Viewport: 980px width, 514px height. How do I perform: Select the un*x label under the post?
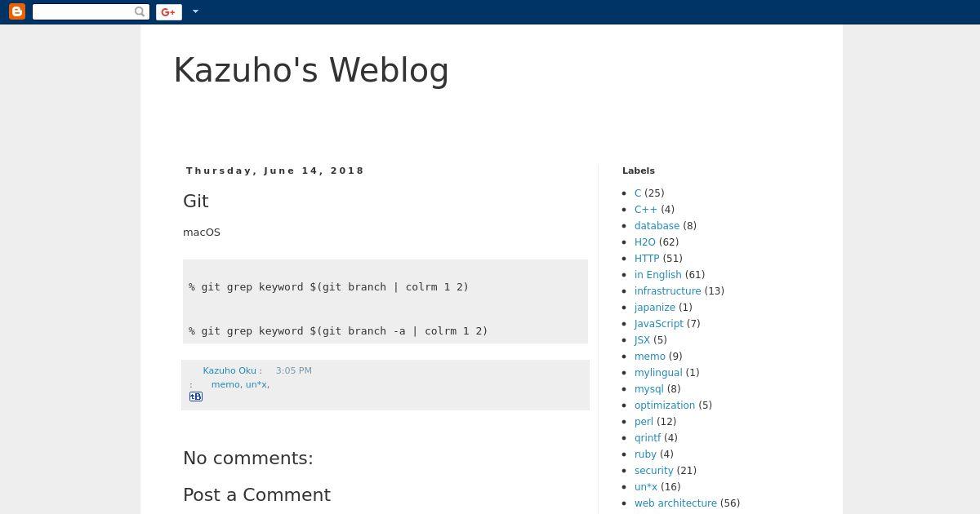[x=256, y=384]
